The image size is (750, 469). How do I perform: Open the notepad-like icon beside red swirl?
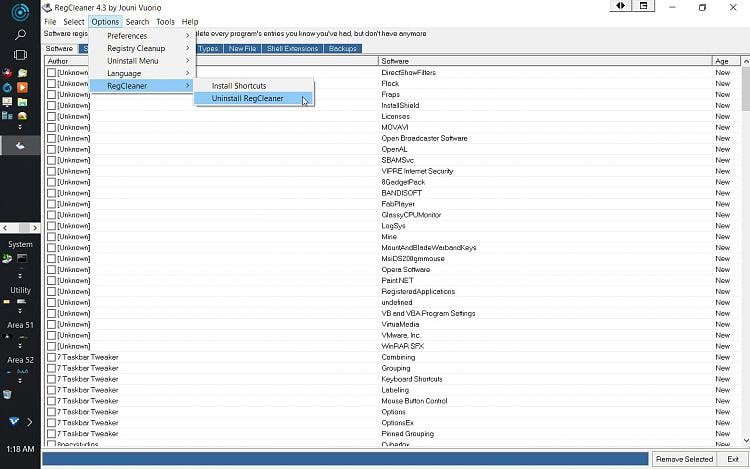(22, 73)
